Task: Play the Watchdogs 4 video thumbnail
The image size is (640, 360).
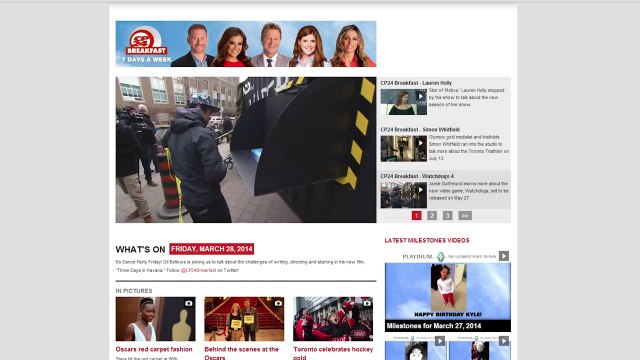Action: [x=404, y=195]
